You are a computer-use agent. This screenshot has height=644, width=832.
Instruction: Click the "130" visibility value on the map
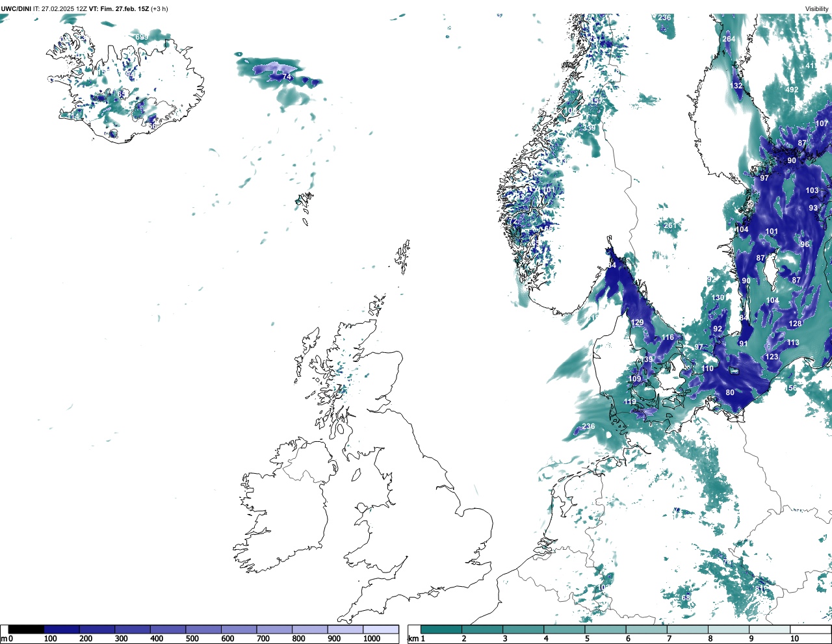pos(718,298)
